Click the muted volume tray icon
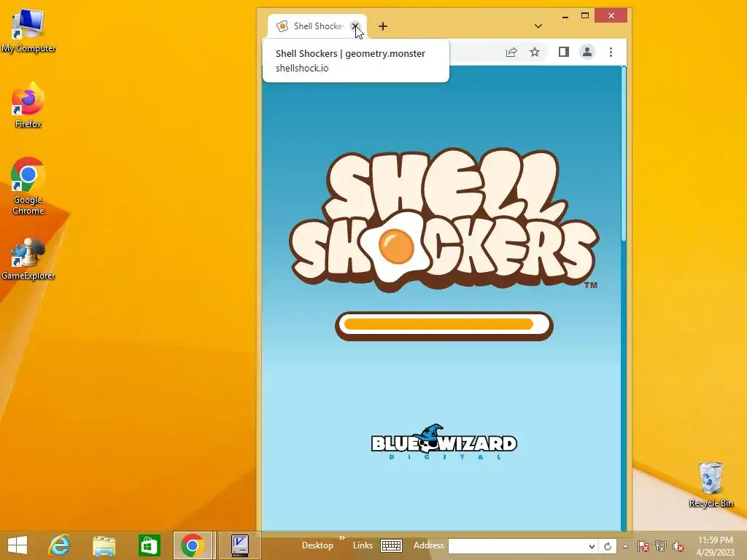Image resolution: width=747 pixels, height=560 pixels. pos(678,546)
